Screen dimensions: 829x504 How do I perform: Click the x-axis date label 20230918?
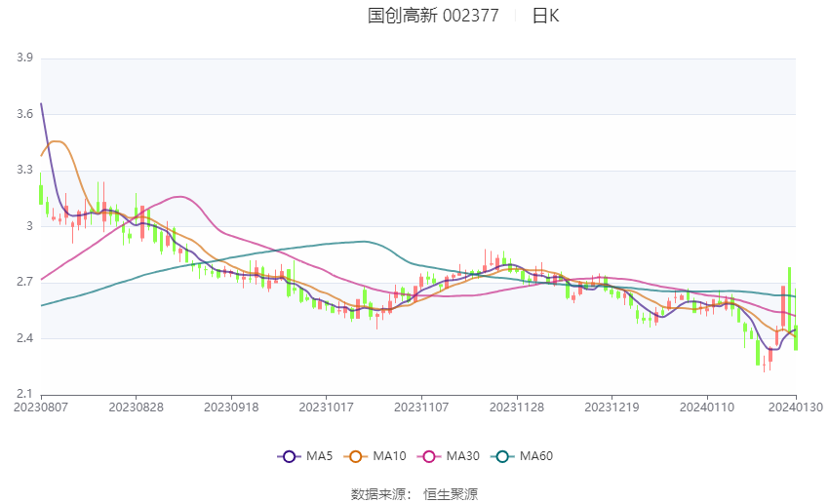[231, 407]
